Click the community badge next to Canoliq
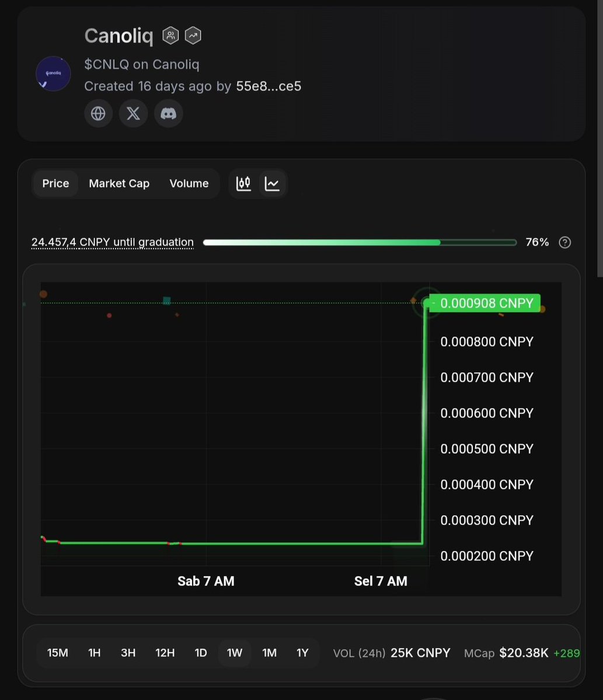The image size is (603, 700). coord(170,35)
